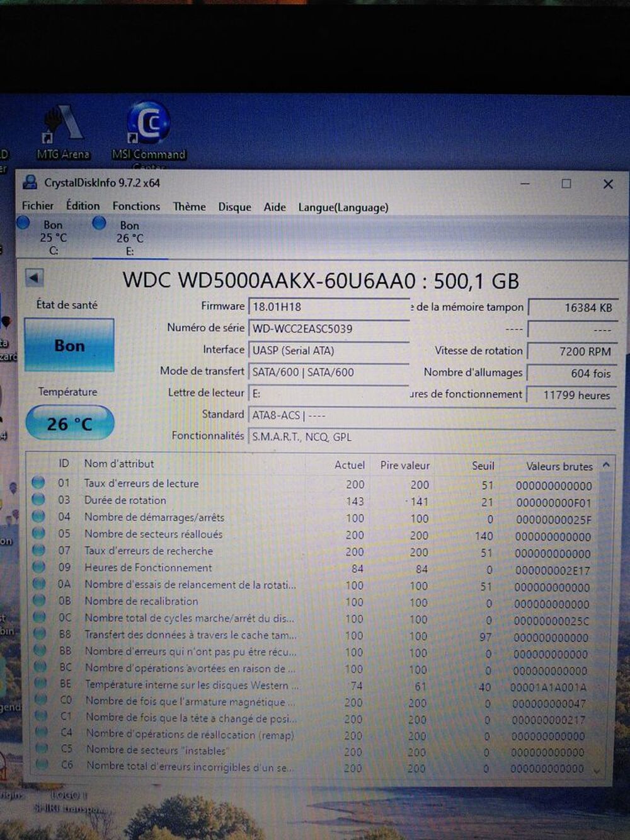This screenshot has height=840, width=630.
Task: Click the Fonctionnalités field S.M.A.R.T., NCQ, GPL
Action: coord(432,437)
